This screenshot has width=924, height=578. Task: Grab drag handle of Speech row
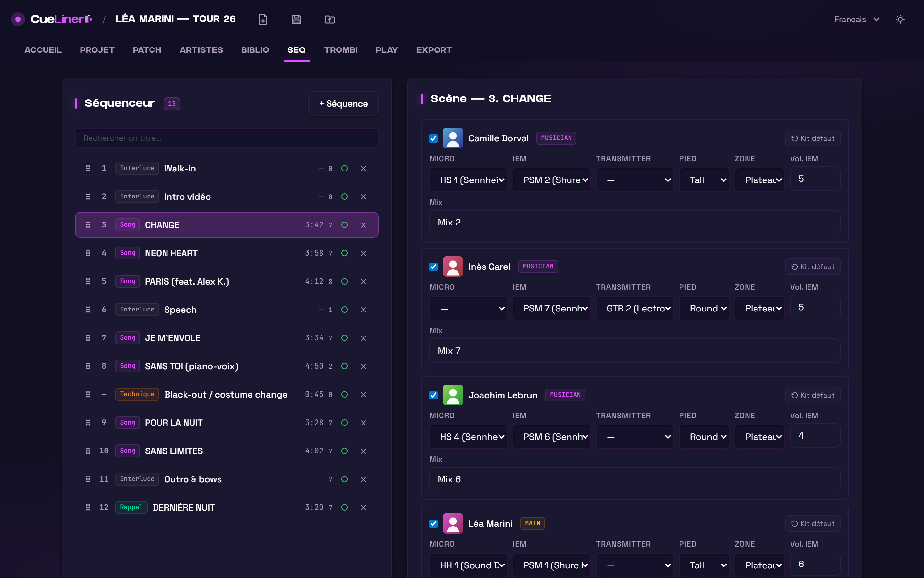(88, 310)
